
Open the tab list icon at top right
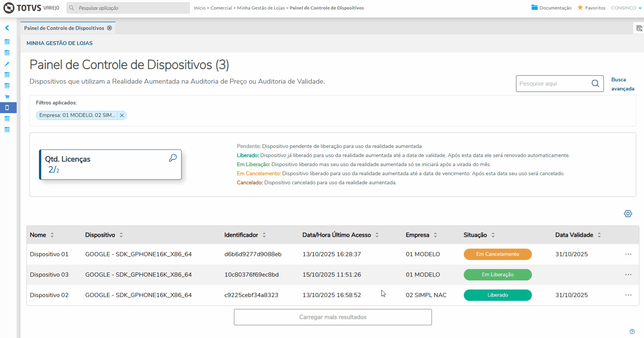pyautogui.click(x=639, y=28)
